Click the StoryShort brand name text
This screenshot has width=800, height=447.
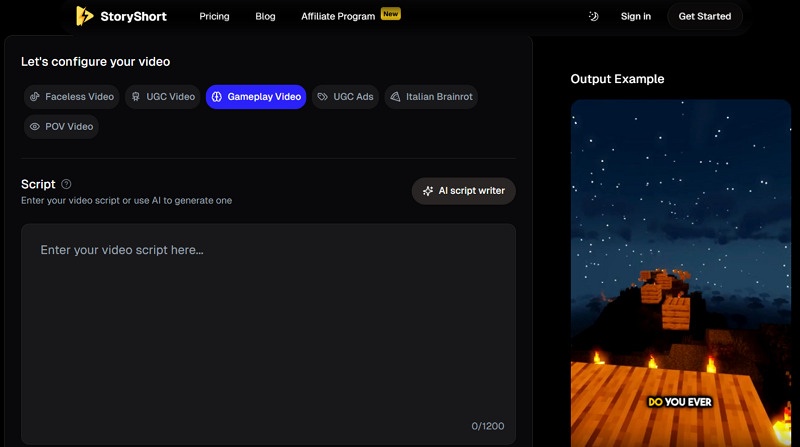click(134, 16)
